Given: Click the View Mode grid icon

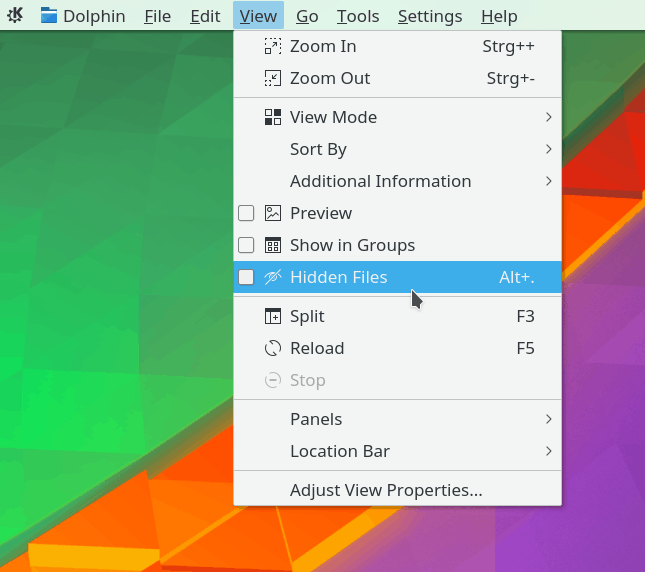Looking at the screenshot, I should coord(273,117).
